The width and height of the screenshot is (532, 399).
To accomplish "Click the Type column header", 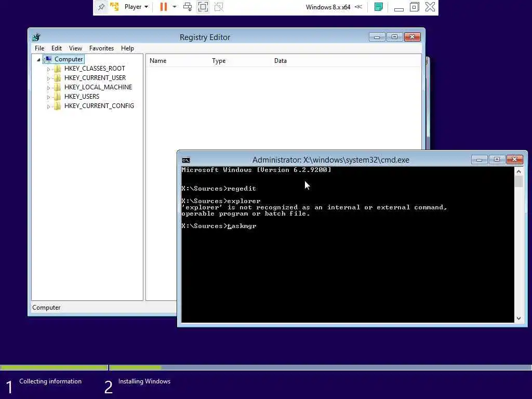I will point(219,61).
